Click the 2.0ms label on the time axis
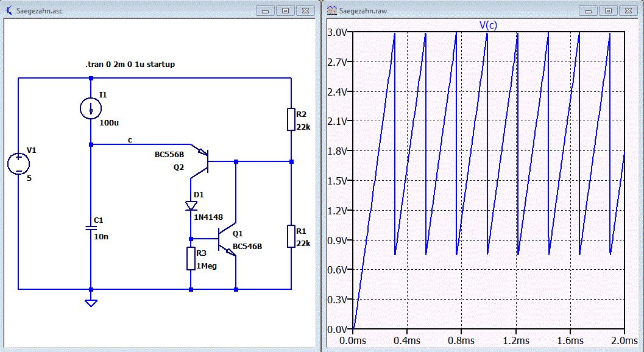Viewport: 644px width, 352px height. pyautogui.click(x=624, y=340)
